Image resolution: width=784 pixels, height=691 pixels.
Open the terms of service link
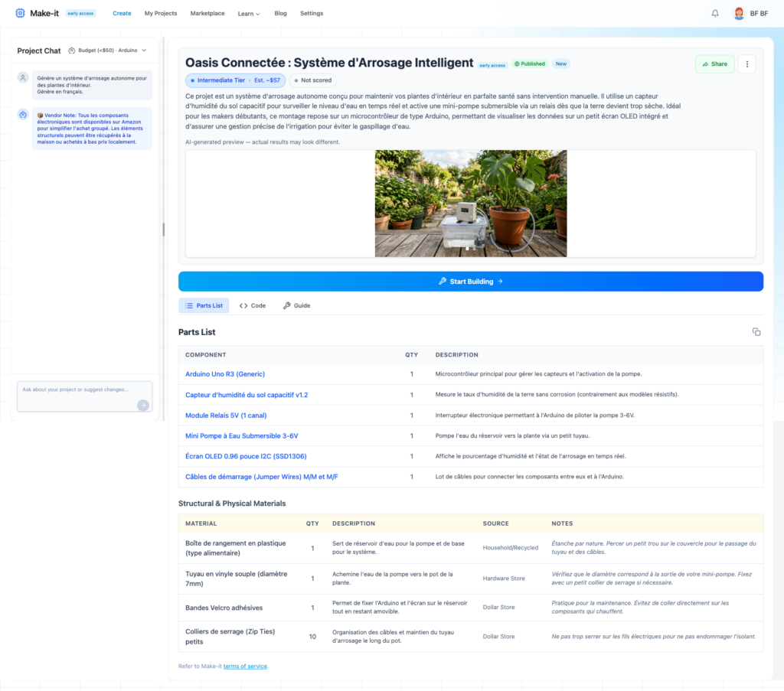pyautogui.click(x=245, y=667)
